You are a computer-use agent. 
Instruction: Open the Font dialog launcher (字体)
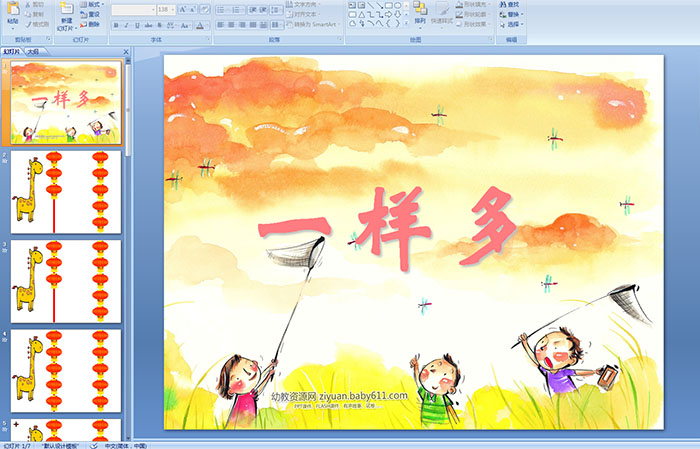pos(208,39)
